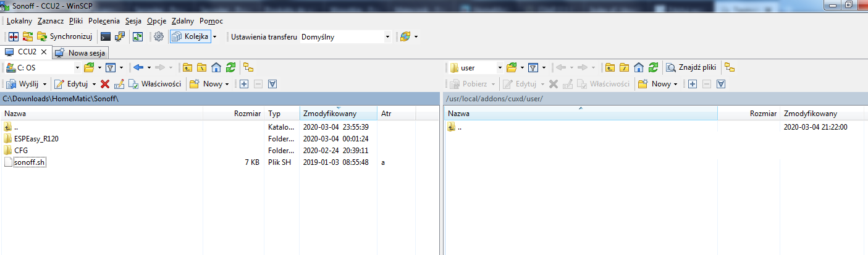Open the Lokalny menu

pyautogui.click(x=19, y=21)
